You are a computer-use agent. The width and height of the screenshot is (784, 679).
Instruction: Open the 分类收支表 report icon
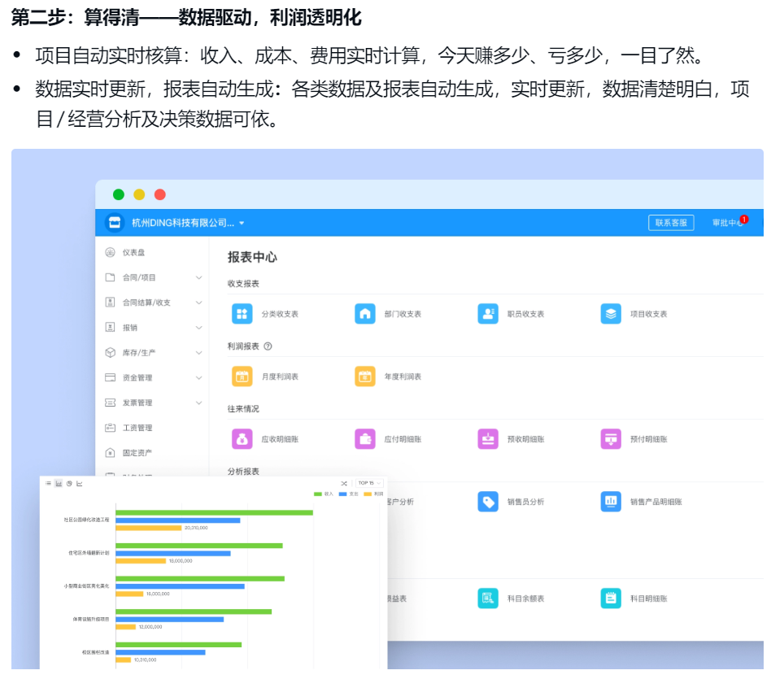pos(242,314)
